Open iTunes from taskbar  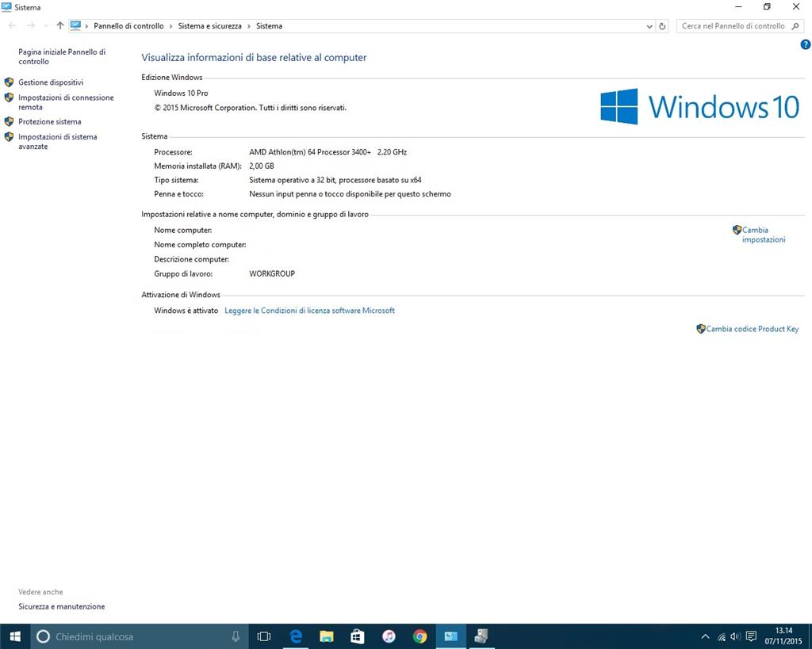389,636
